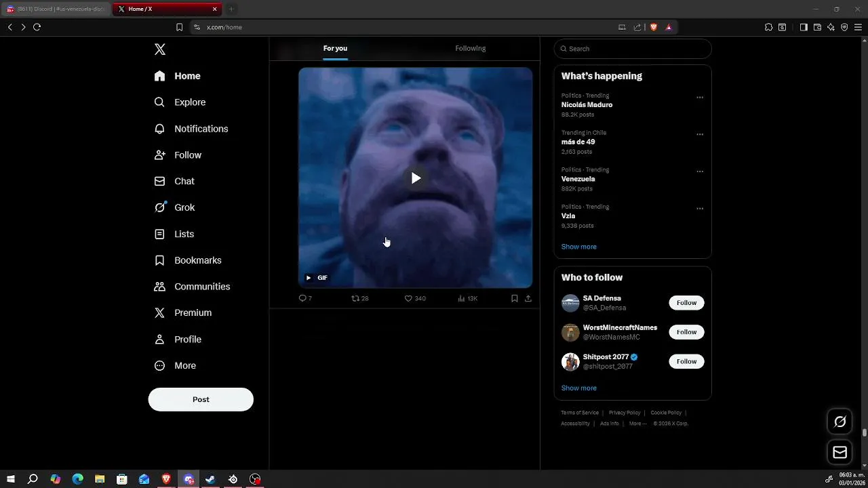The height and width of the screenshot is (488, 868).
Task: Open Brave Wallet icon
Action: [x=817, y=27]
